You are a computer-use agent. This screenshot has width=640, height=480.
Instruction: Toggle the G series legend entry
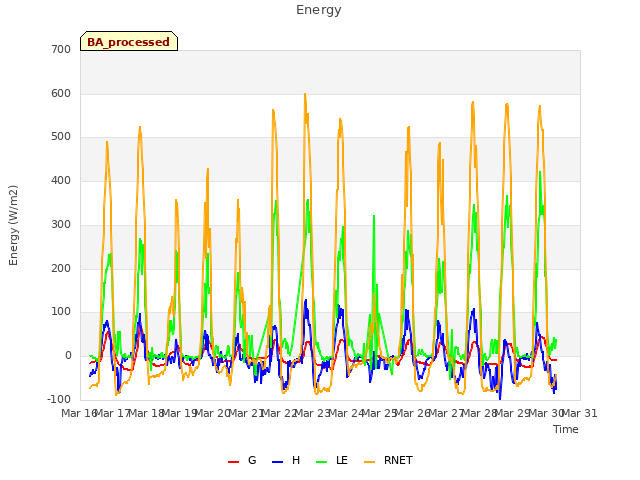pyautogui.click(x=242, y=460)
